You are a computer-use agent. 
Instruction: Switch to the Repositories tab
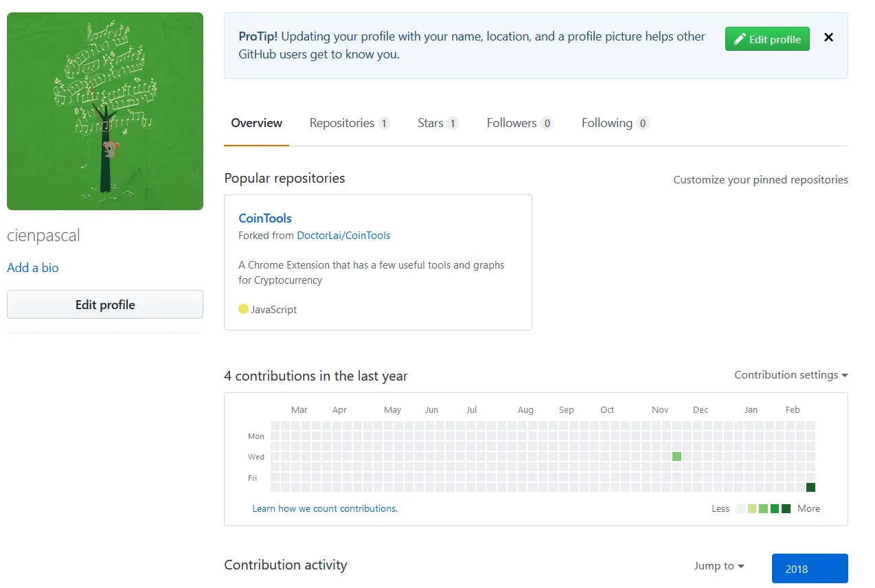point(350,123)
